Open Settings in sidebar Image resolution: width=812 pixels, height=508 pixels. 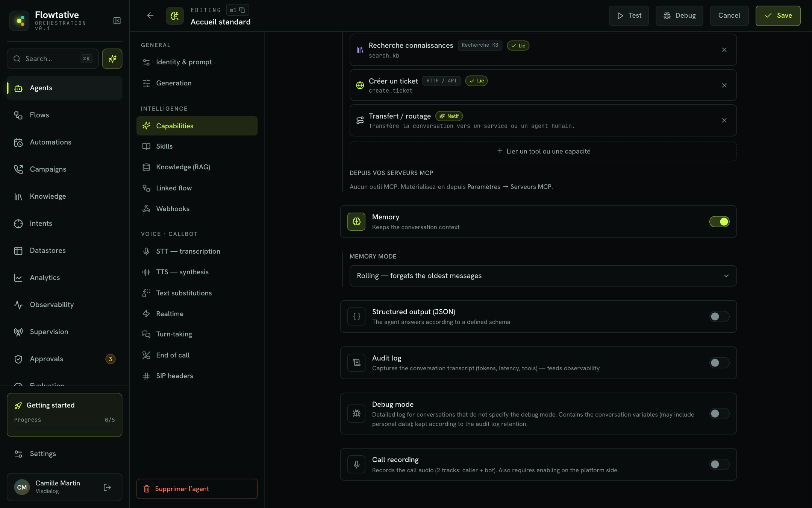point(65,454)
